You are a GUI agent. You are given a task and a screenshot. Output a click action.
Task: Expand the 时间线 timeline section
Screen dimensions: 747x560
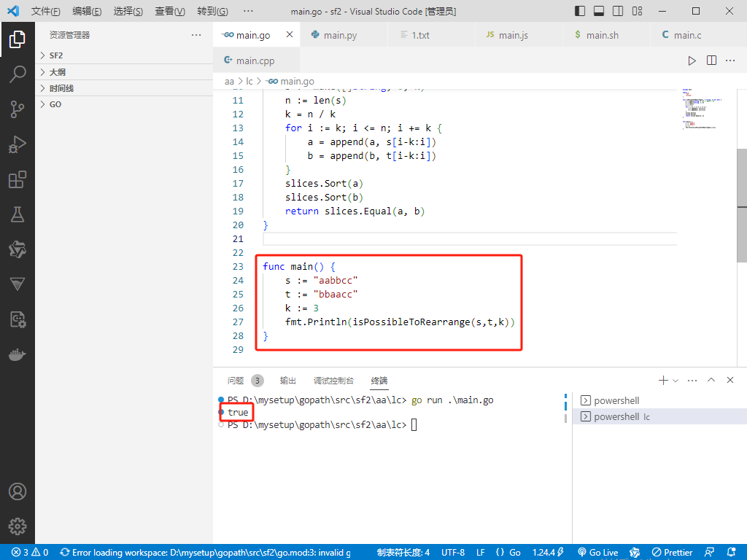(x=124, y=88)
